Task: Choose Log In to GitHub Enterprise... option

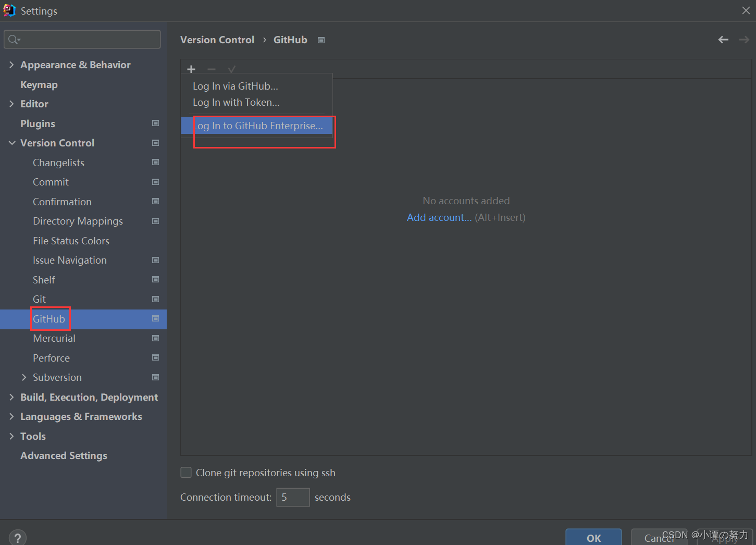Action: [257, 126]
